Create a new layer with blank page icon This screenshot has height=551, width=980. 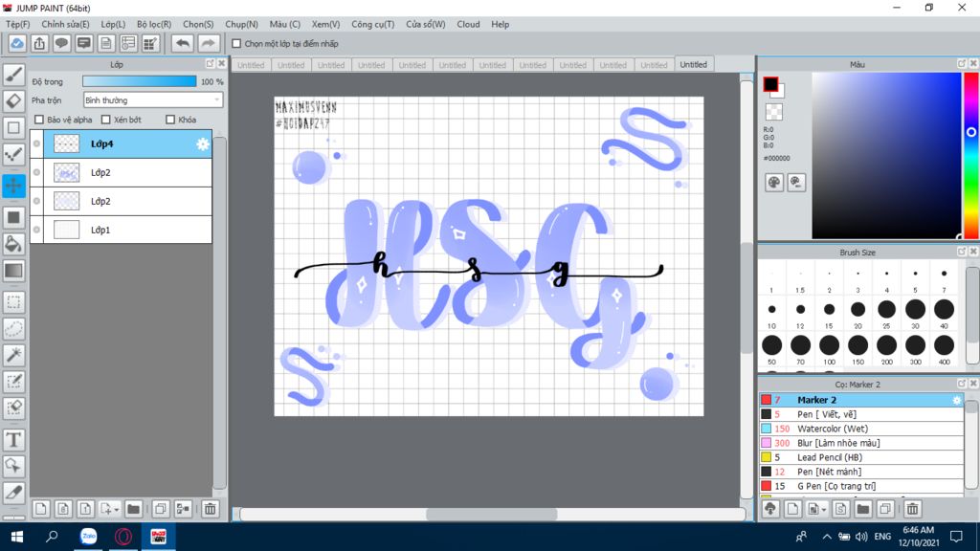[x=40, y=509]
